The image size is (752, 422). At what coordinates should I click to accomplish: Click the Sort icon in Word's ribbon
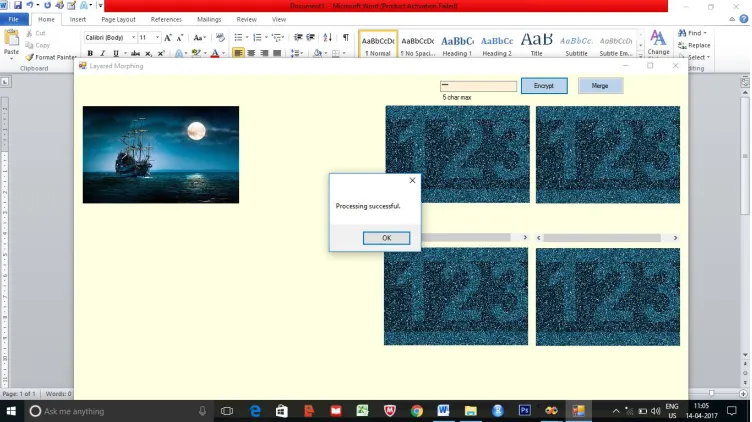tap(328, 37)
